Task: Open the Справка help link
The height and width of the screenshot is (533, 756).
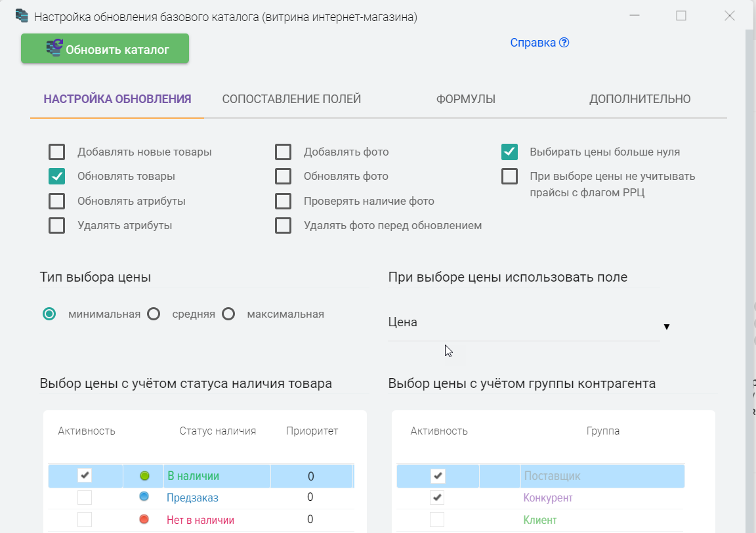Action: tap(532, 43)
